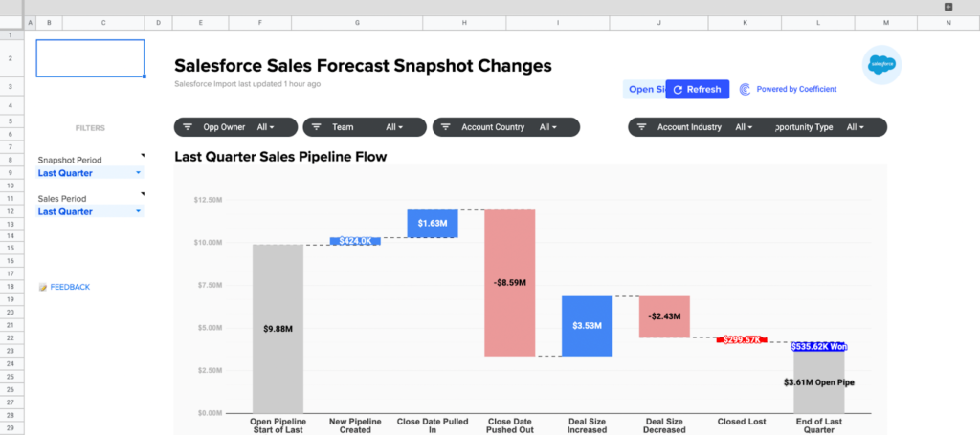Click the Opp Owner filter icon

[188, 127]
